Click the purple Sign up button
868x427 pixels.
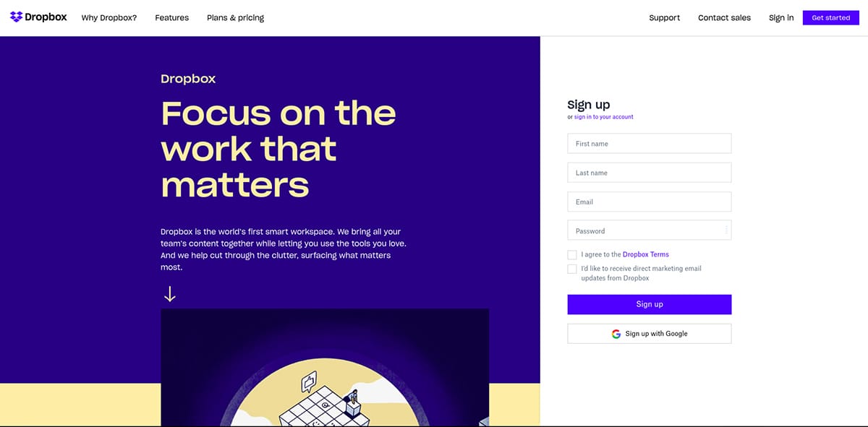tap(649, 304)
